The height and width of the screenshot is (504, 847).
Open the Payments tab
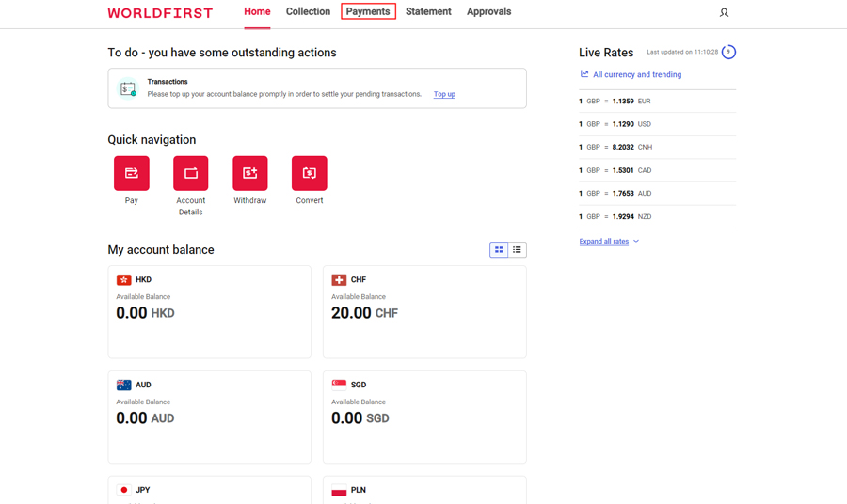click(368, 11)
